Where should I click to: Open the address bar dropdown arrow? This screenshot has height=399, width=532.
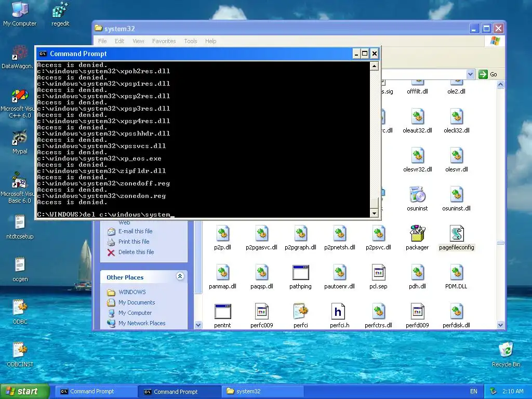pos(470,74)
